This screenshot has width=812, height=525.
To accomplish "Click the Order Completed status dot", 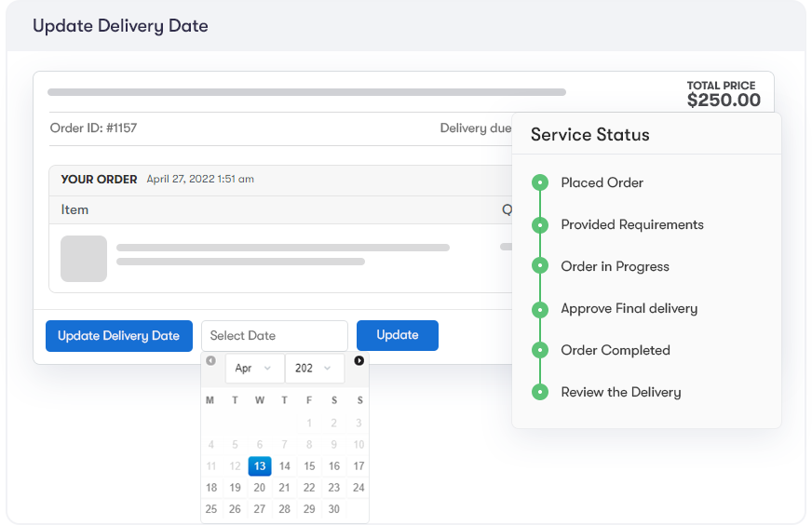I will (x=540, y=350).
